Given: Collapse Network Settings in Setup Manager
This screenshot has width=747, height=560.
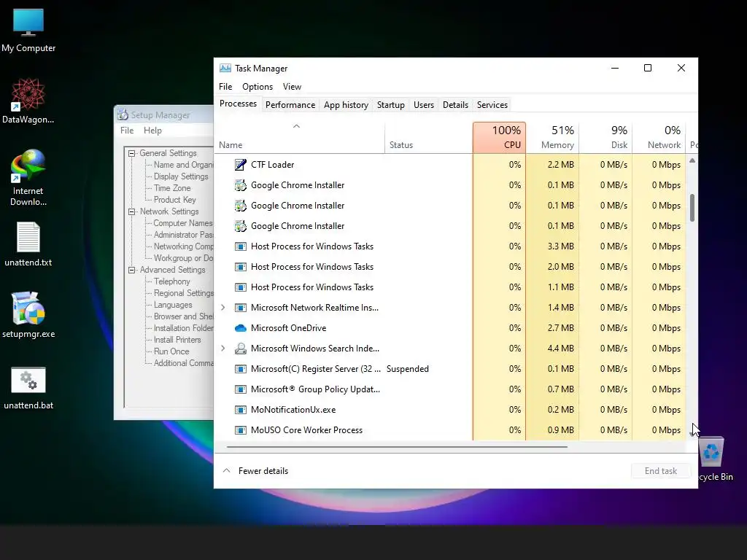Looking at the screenshot, I should point(132,212).
